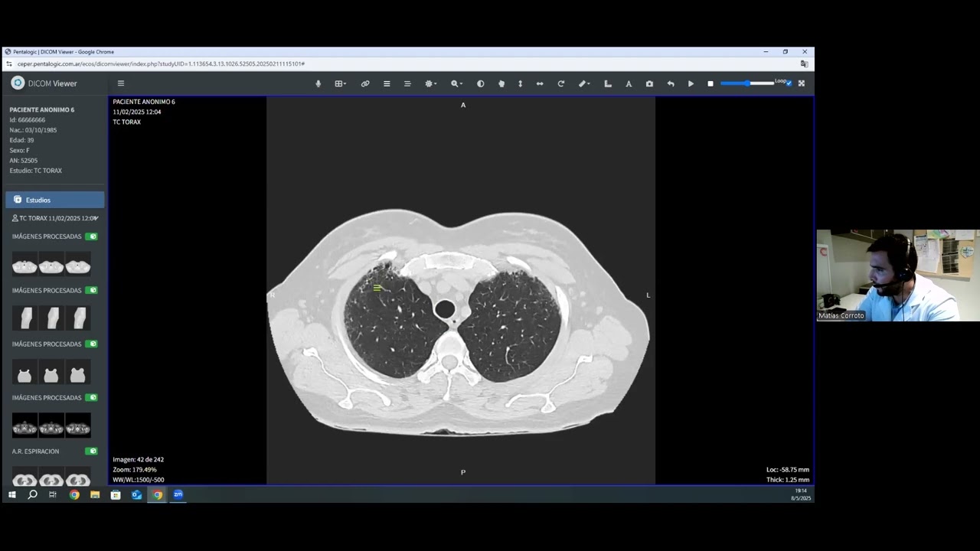Flip the image vertically
This screenshot has height=551, width=980.
coord(521,83)
